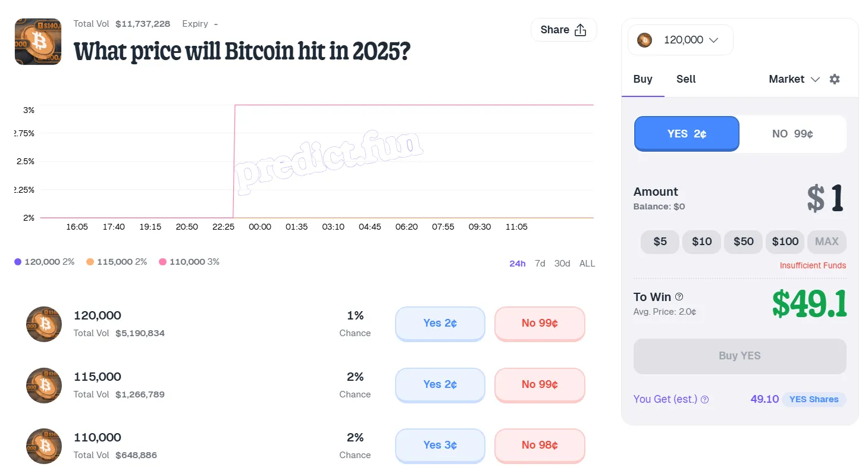Select the YES 2¢ outcome toggle
The image size is (868, 473).
[x=687, y=134]
